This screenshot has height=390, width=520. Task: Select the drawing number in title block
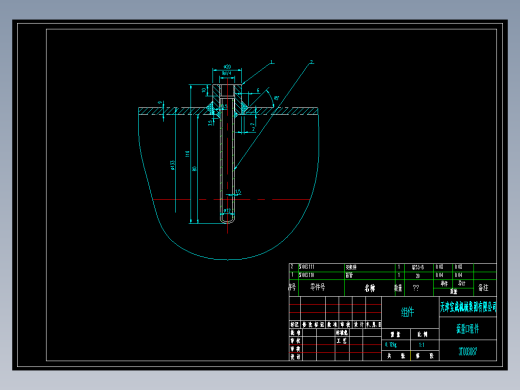(468, 351)
